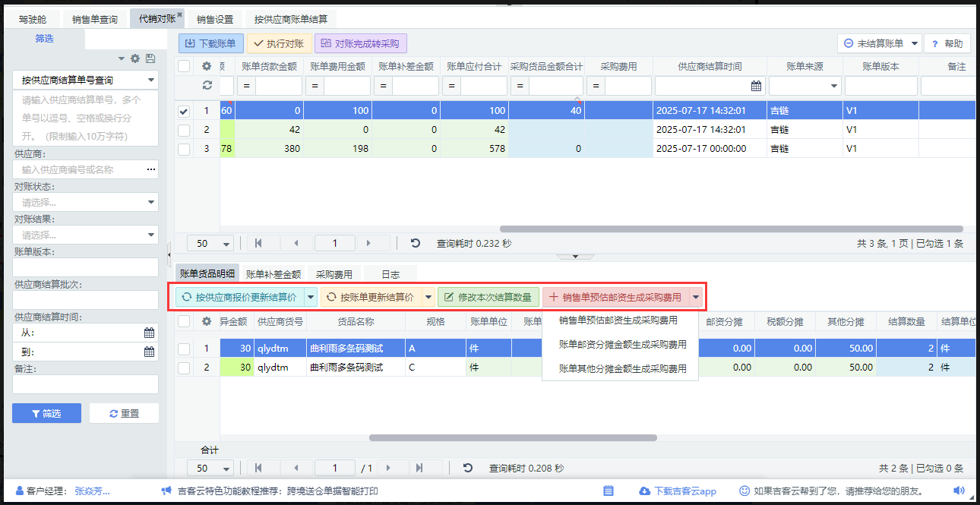Check row 3 checkbox in upper grid

184,149
